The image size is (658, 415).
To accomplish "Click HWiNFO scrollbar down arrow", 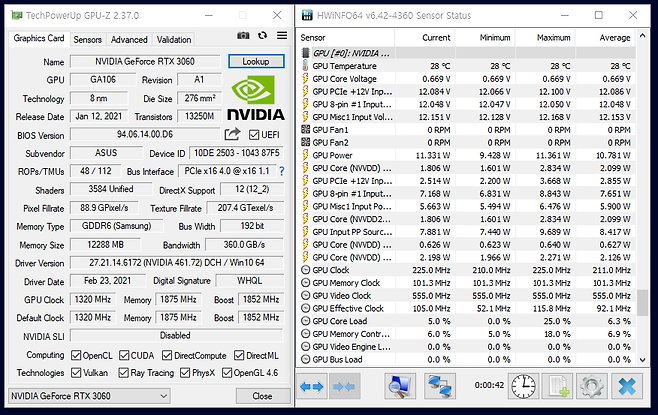I will click(642, 360).
